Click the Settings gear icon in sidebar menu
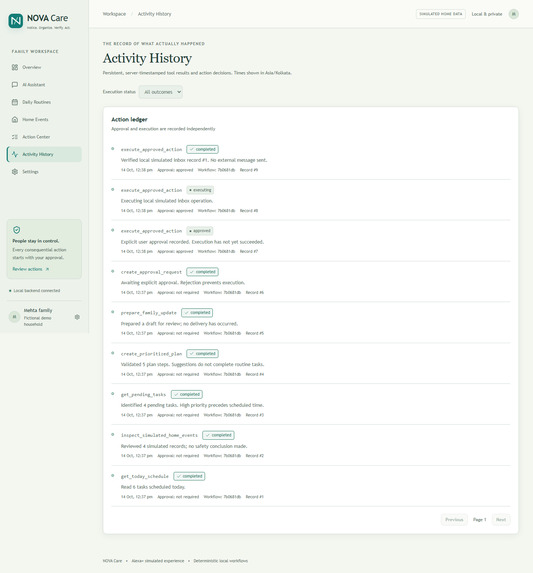The height and width of the screenshot is (573, 533). (x=15, y=172)
